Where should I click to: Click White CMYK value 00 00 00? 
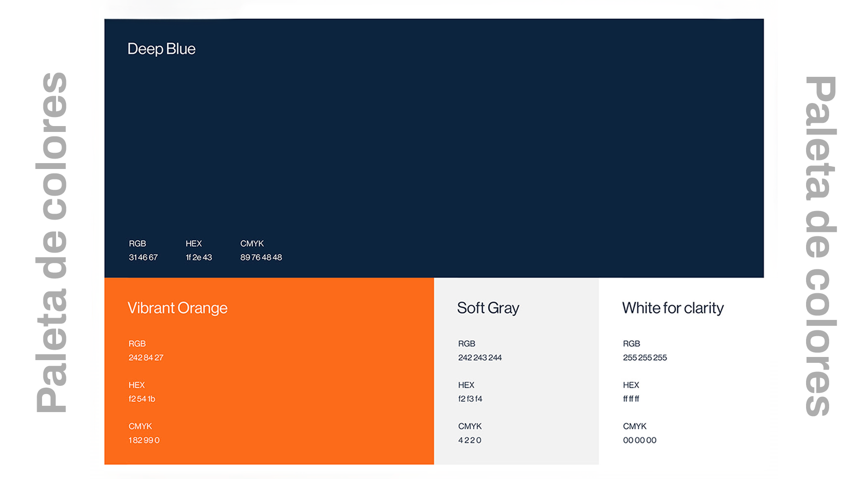pyautogui.click(x=640, y=440)
